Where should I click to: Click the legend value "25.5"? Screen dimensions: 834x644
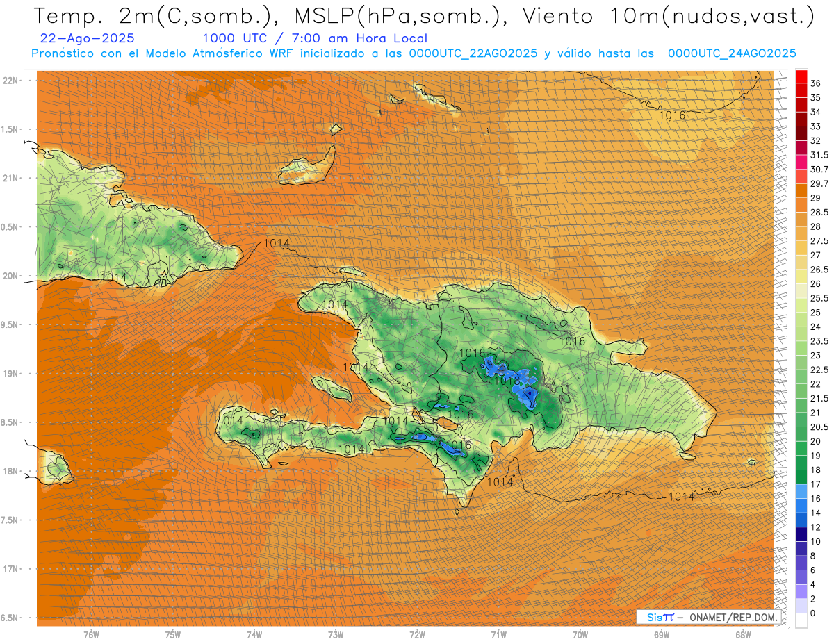819,298
